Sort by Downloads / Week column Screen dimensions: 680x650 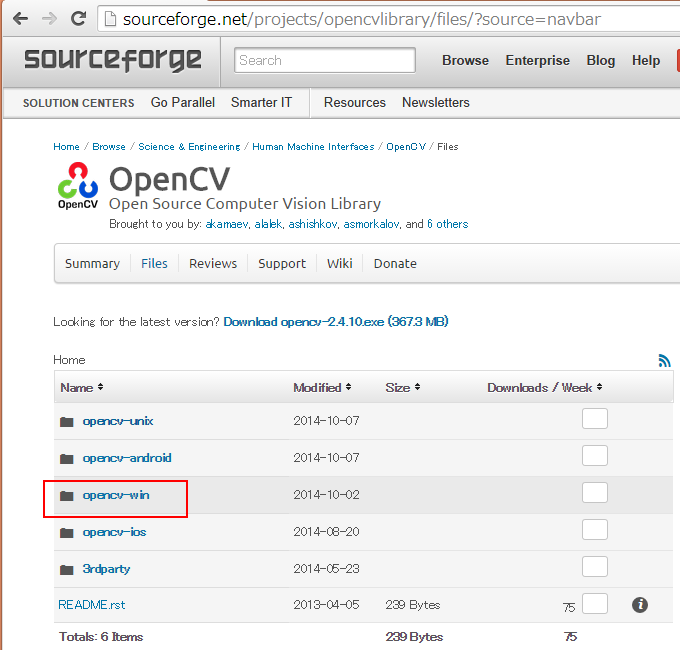coord(545,387)
